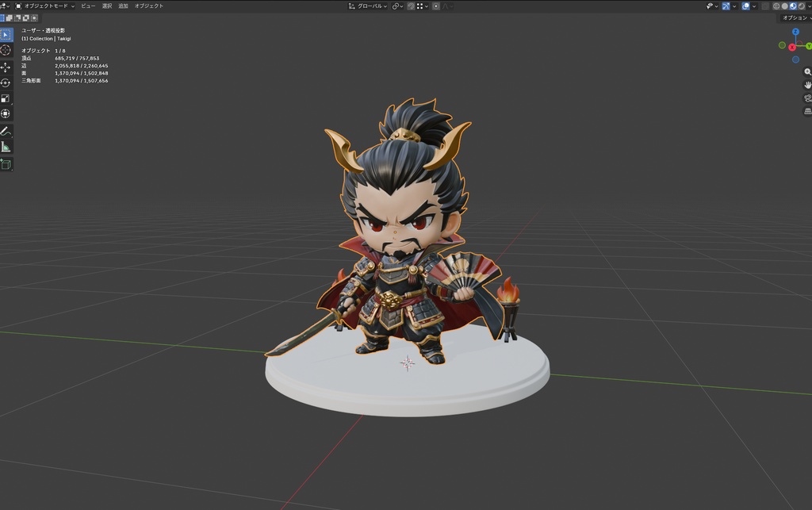Click the negative Y axis gizmo circle

point(782,45)
